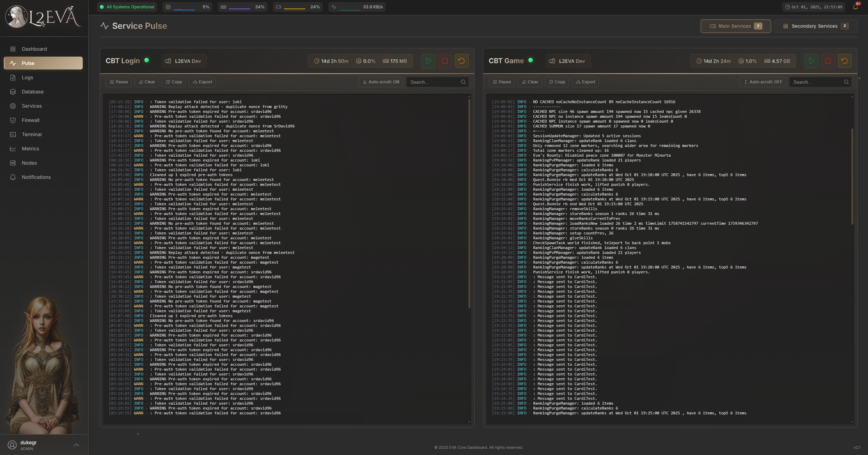Restart the CBT Game service
The image size is (868, 455).
pyautogui.click(x=844, y=61)
